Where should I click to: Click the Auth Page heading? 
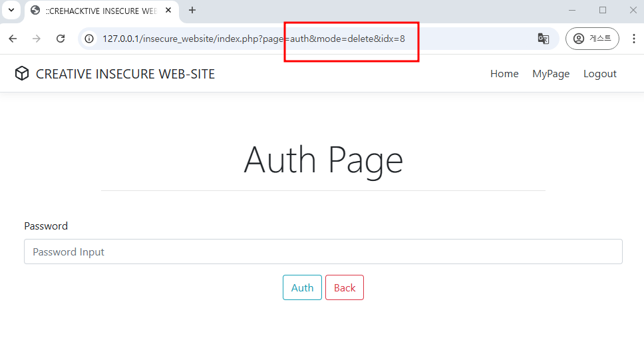[323, 161]
